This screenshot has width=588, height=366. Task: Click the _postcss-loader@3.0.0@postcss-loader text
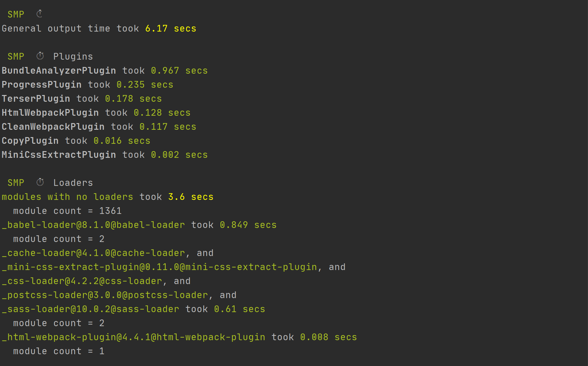105,295
